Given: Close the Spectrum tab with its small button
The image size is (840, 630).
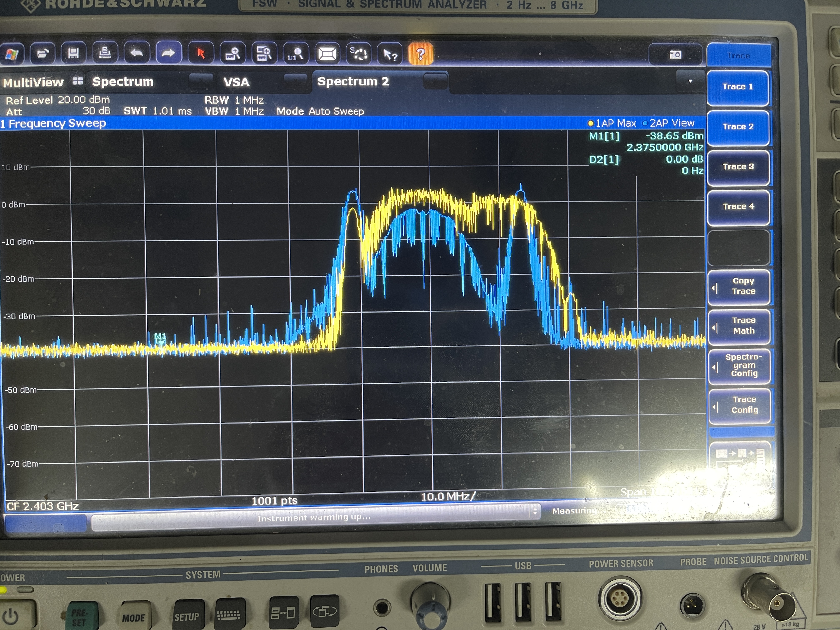Looking at the screenshot, I should [x=201, y=81].
